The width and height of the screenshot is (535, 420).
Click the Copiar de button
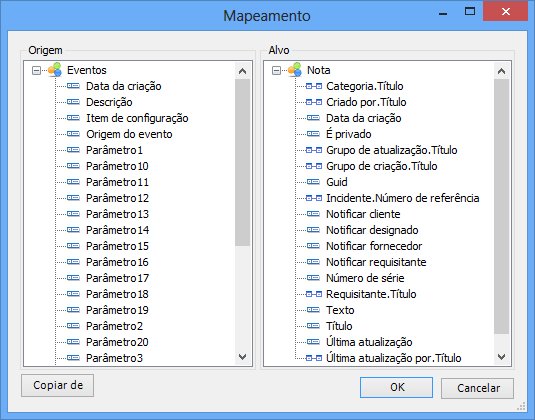click(x=57, y=385)
